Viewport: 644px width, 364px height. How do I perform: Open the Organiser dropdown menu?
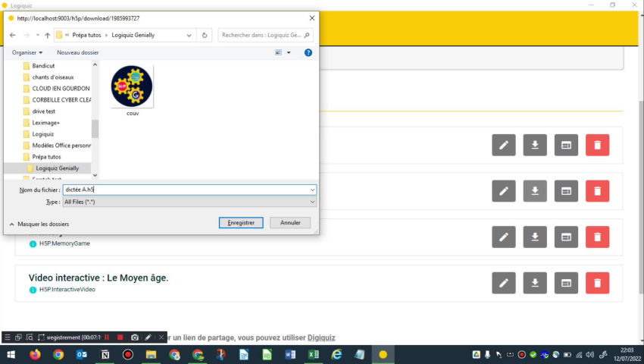point(27,52)
